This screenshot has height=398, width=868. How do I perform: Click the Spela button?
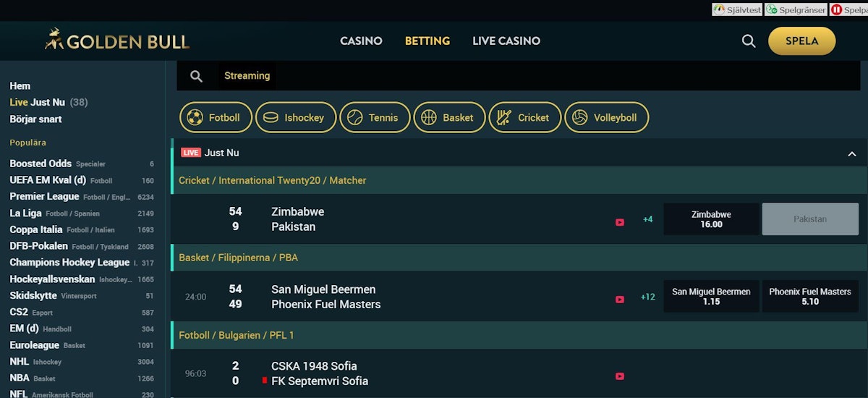pyautogui.click(x=801, y=41)
